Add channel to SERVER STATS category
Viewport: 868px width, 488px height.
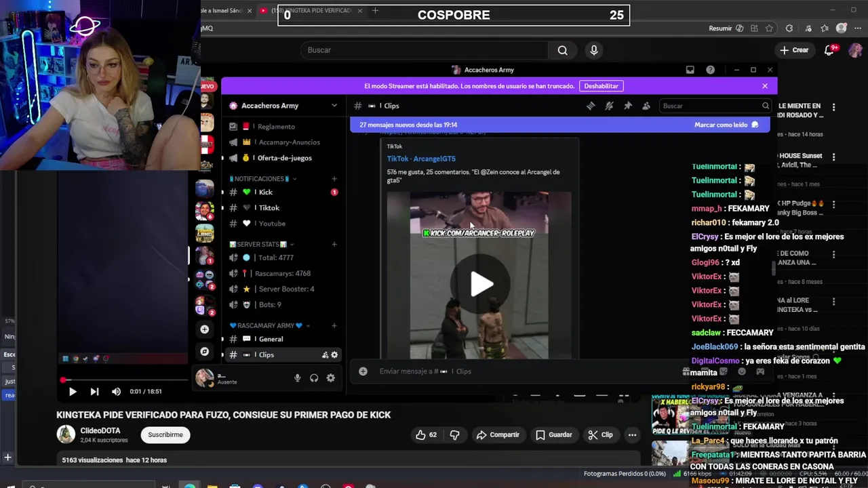[334, 244]
